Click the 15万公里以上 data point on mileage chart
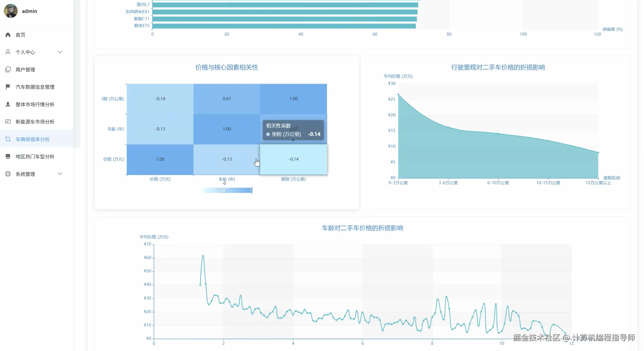The width and height of the screenshot is (644, 351). click(x=598, y=153)
